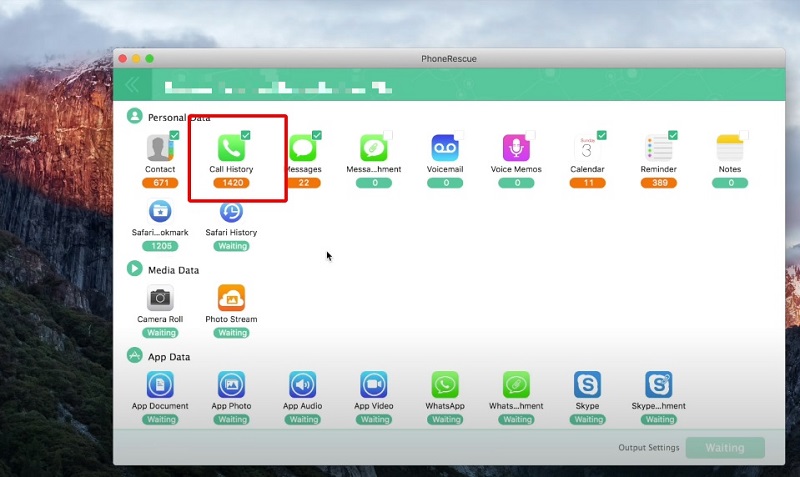Image resolution: width=800 pixels, height=477 pixels.
Task: Uncheck the Calendar checkbox
Action: point(602,135)
